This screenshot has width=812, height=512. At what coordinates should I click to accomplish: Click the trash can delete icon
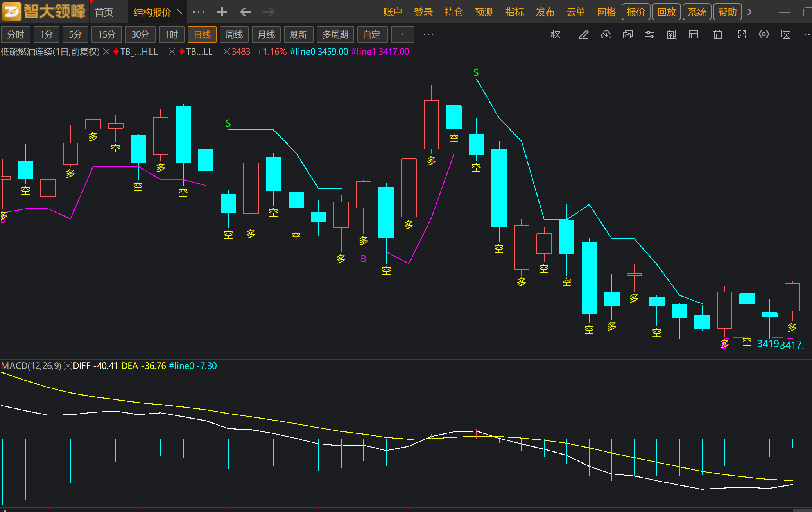click(x=717, y=35)
